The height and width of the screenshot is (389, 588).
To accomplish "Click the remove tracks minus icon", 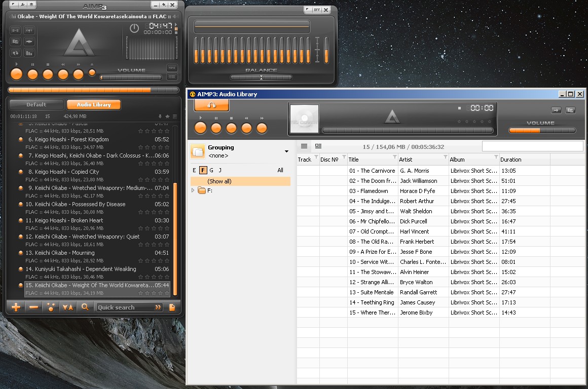I will click(33, 307).
